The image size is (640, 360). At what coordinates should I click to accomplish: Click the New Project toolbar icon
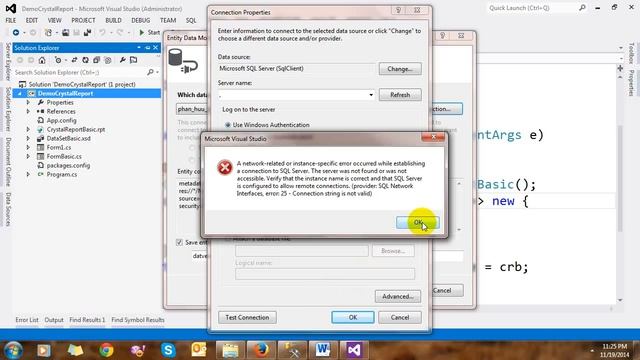[48, 32]
